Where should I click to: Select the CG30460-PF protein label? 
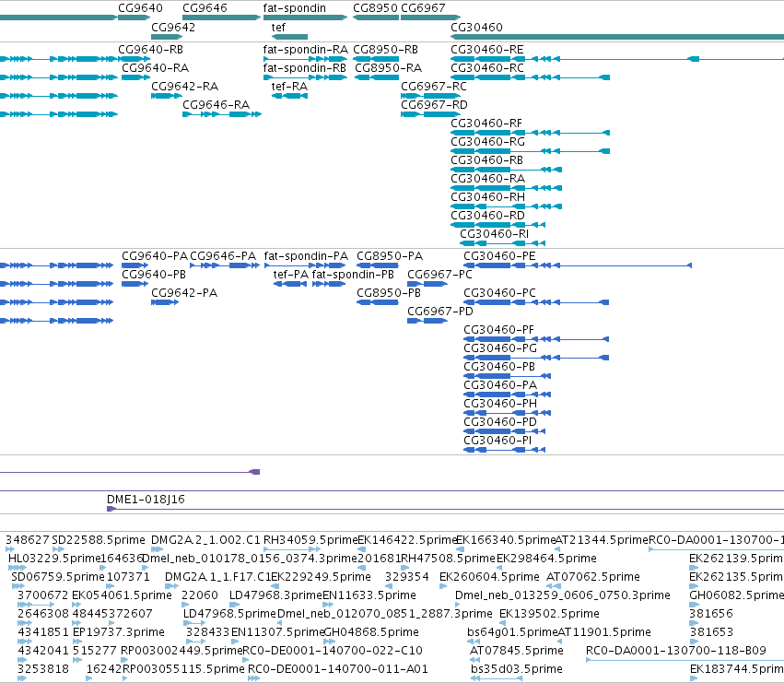coord(499,330)
